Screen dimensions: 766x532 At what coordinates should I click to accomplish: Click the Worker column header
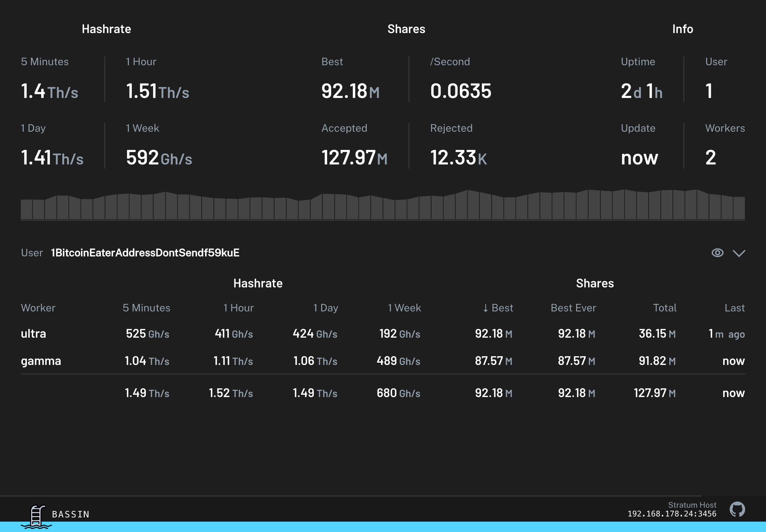click(38, 308)
